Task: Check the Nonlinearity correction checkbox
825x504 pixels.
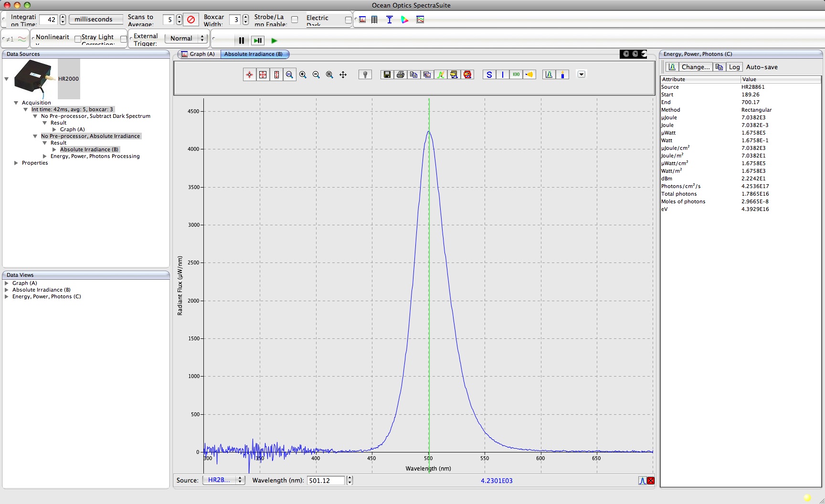Action: (77, 39)
